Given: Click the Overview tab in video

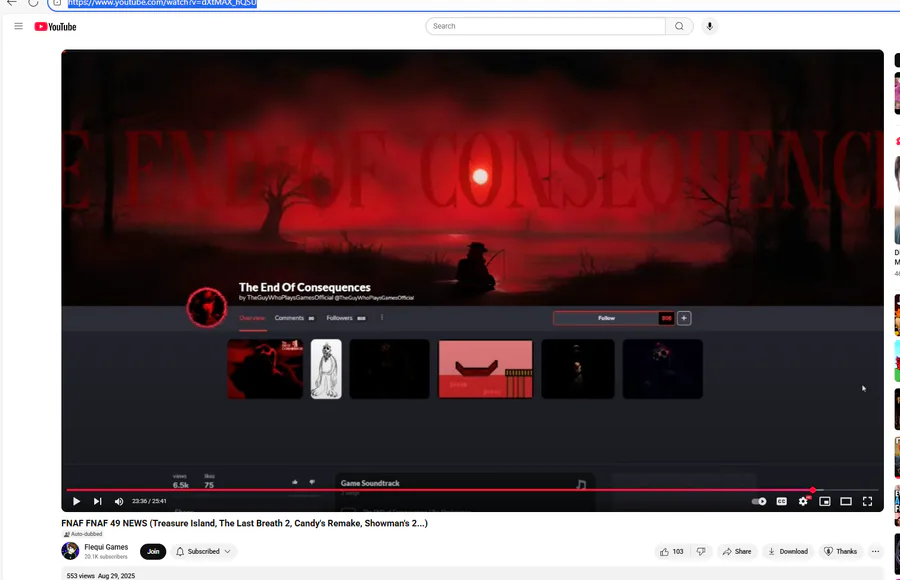Looking at the screenshot, I should pyautogui.click(x=252, y=318).
